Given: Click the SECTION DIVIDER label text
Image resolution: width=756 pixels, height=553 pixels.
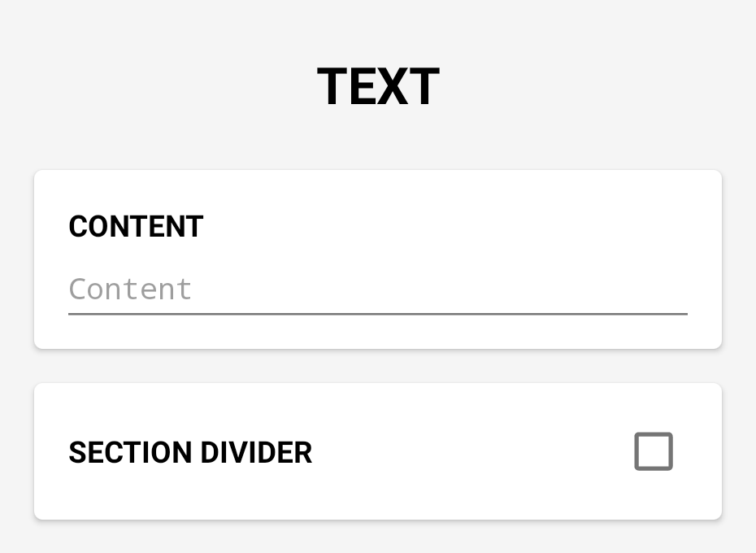Looking at the screenshot, I should (190, 453).
